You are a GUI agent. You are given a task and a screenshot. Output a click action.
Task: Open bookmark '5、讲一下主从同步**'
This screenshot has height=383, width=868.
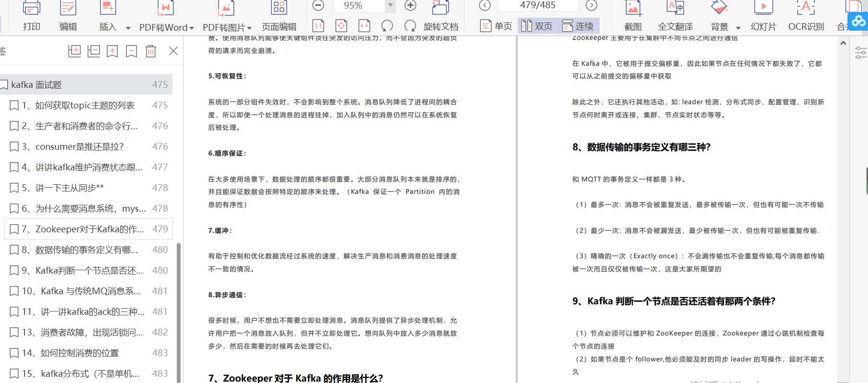88,188
